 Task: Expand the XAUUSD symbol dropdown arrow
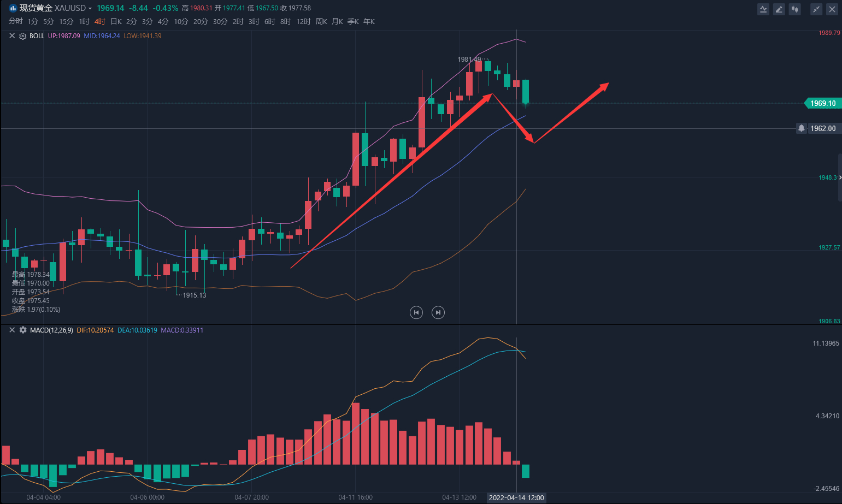point(90,9)
